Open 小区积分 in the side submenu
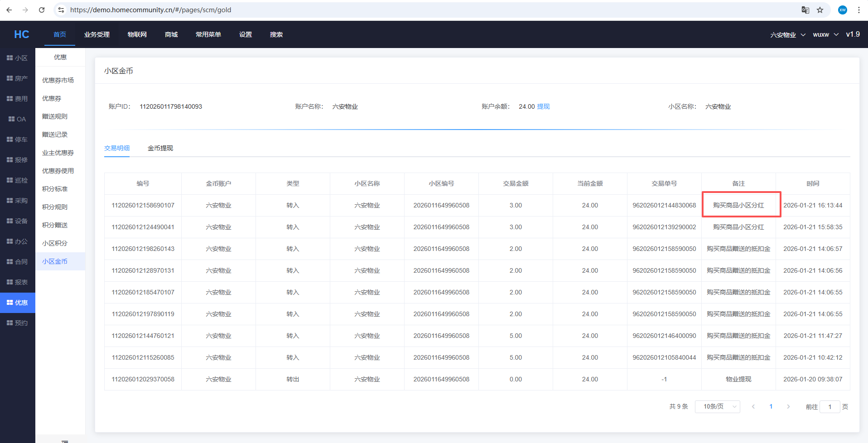The width and height of the screenshot is (868, 443). coord(55,243)
